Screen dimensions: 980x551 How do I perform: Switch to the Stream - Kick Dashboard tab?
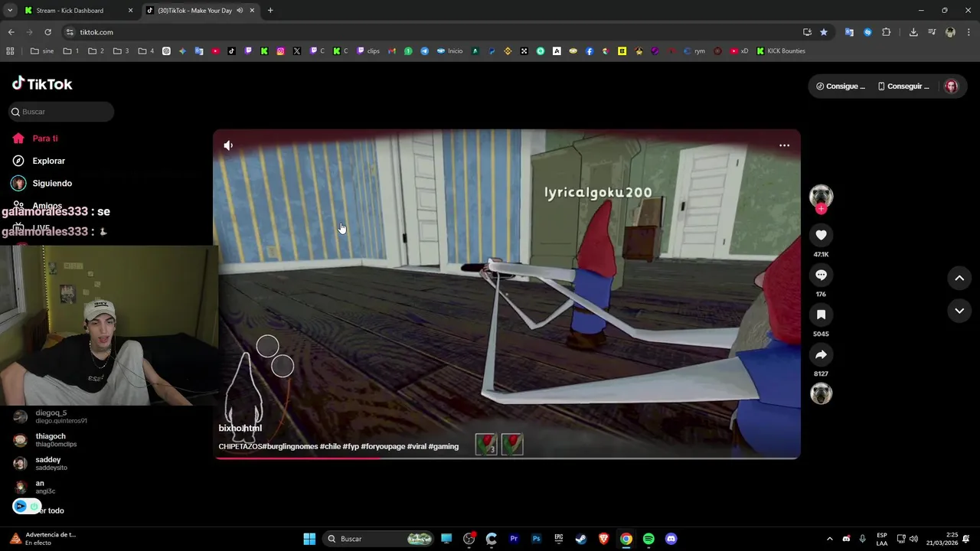(78, 11)
